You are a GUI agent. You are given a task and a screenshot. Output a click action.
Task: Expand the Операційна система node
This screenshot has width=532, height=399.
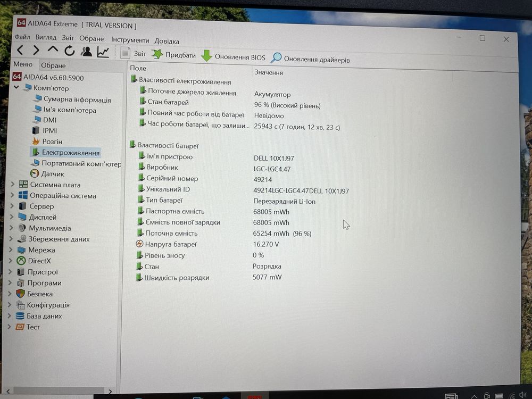pos(12,195)
